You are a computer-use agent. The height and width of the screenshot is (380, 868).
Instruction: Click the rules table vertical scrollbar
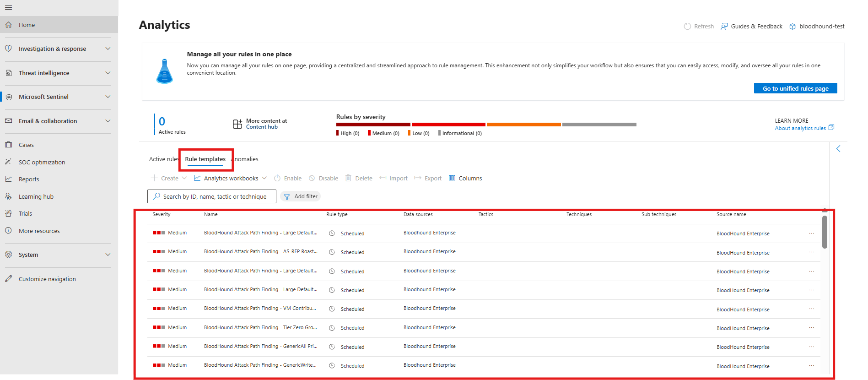click(825, 232)
